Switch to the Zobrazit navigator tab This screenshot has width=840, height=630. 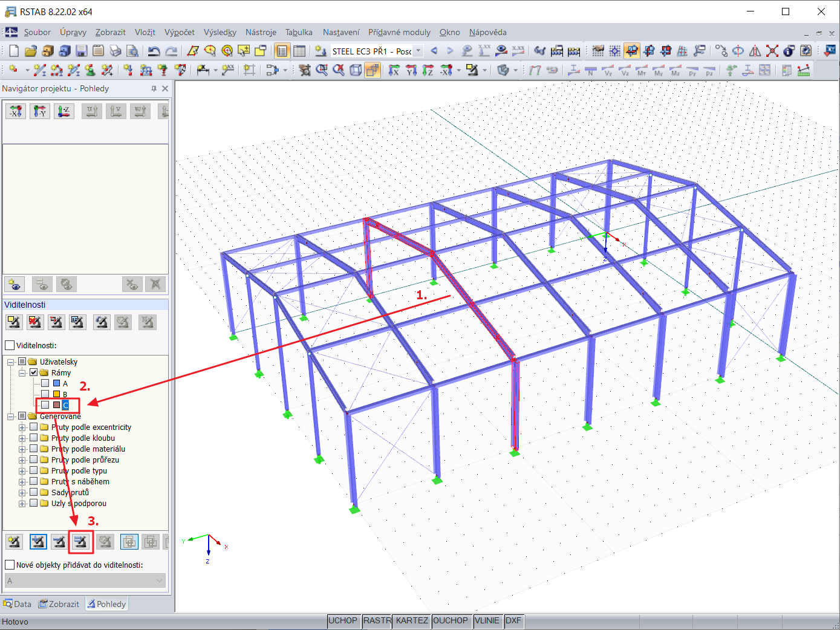[x=59, y=604]
